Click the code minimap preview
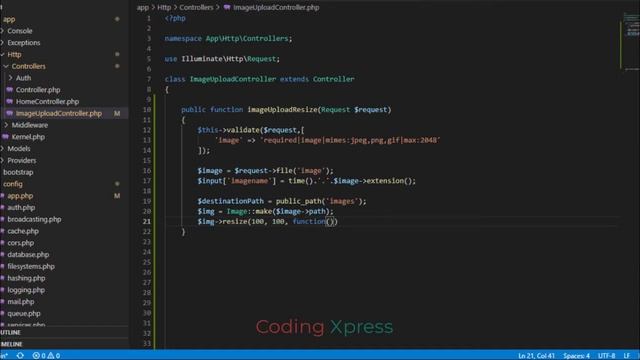This screenshot has width=640, height=360. click(631, 41)
